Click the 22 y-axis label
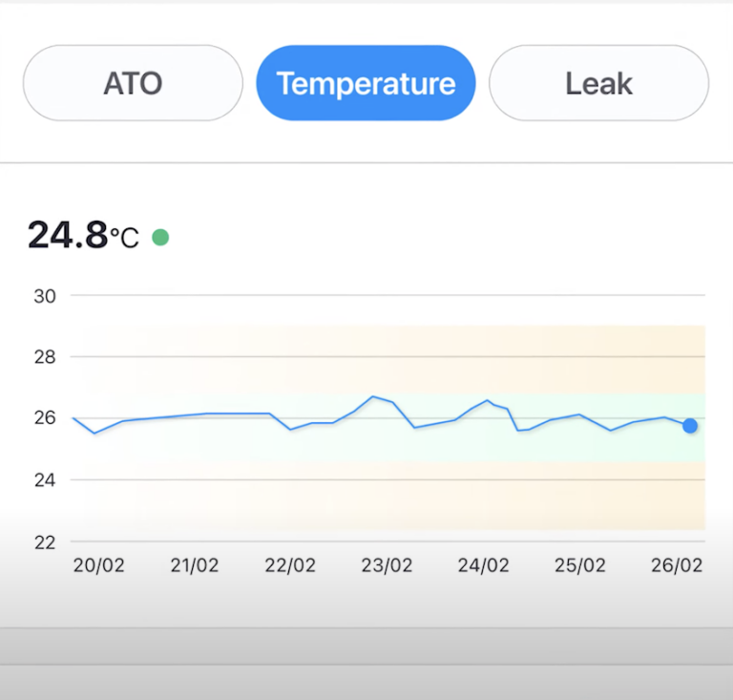The image size is (733, 700). [x=45, y=541]
